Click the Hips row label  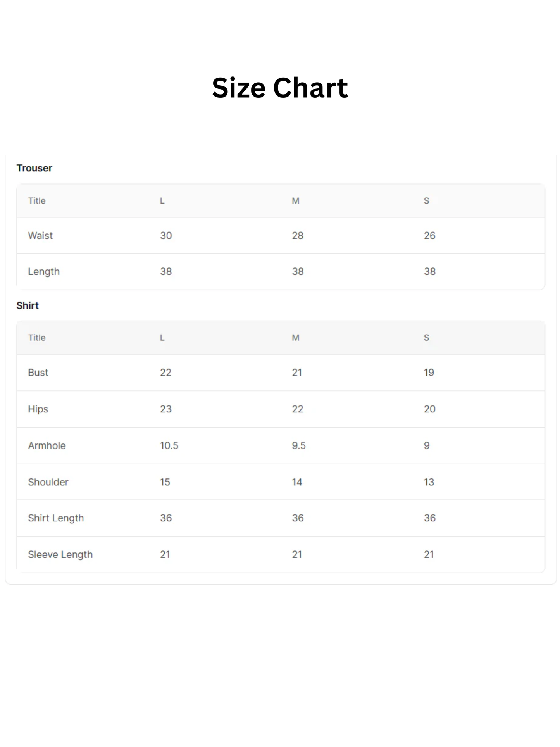click(x=38, y=409)
